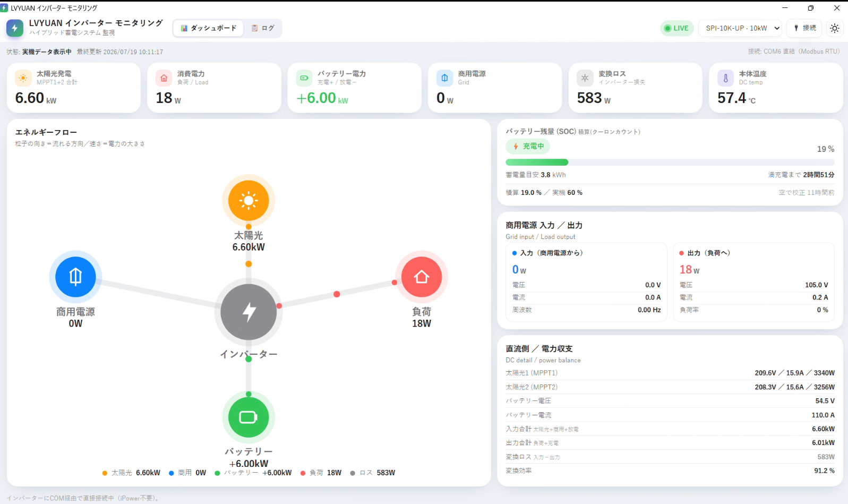848x504 pixels.
Task: Click the 2時間51分 time-to-full text
Action: coord(819,175)
